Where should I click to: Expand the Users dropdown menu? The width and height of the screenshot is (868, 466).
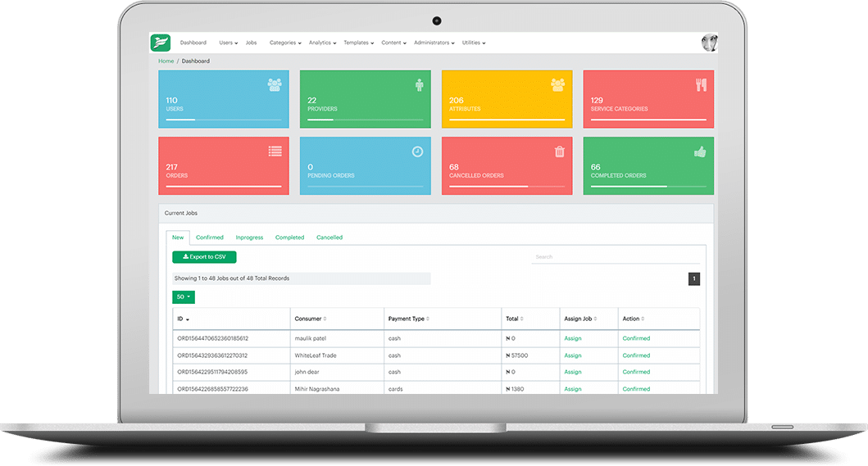point(228,43)
